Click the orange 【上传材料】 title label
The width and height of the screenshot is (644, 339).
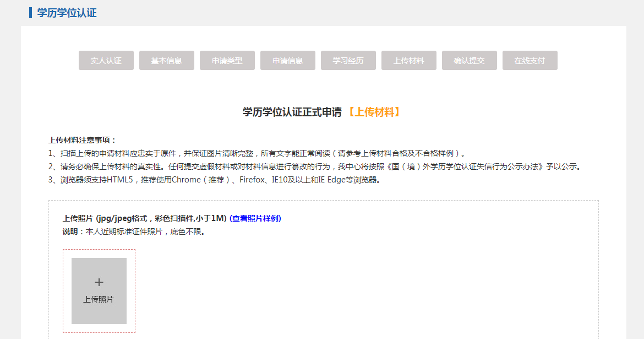tap(374, 112)
